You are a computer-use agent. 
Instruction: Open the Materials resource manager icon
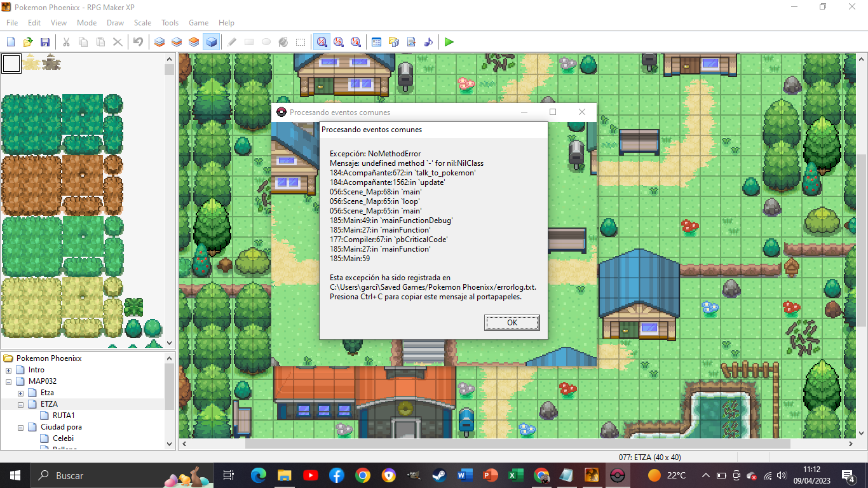click(394, 42)
